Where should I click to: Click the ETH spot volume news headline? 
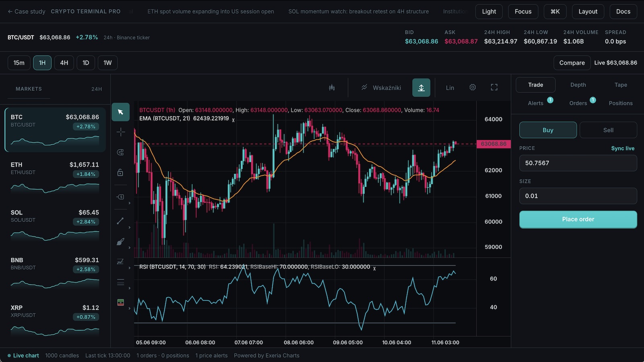(211, 12)
